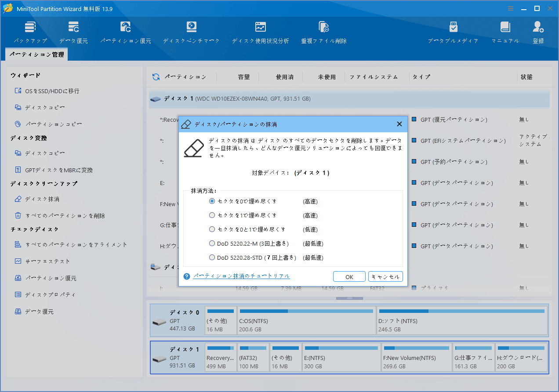Open サーフェステスト in sidebar
Screen dimensions: 559x392
pos(42,261)
